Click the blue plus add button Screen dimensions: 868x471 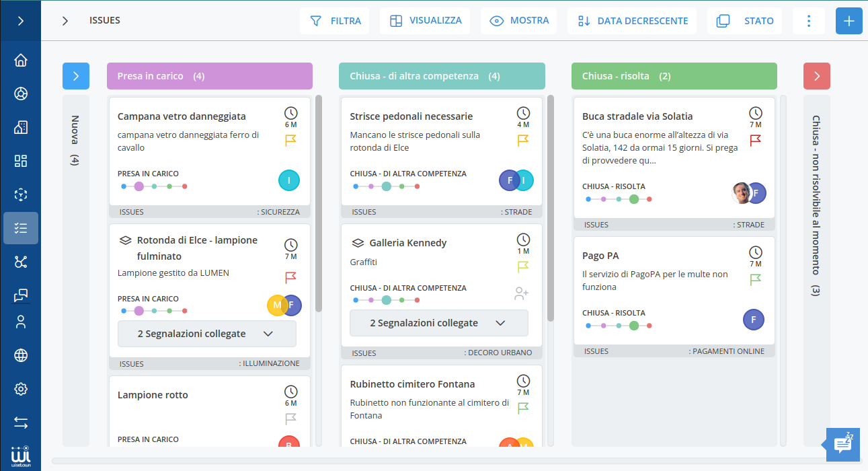[x=849, y=21]
